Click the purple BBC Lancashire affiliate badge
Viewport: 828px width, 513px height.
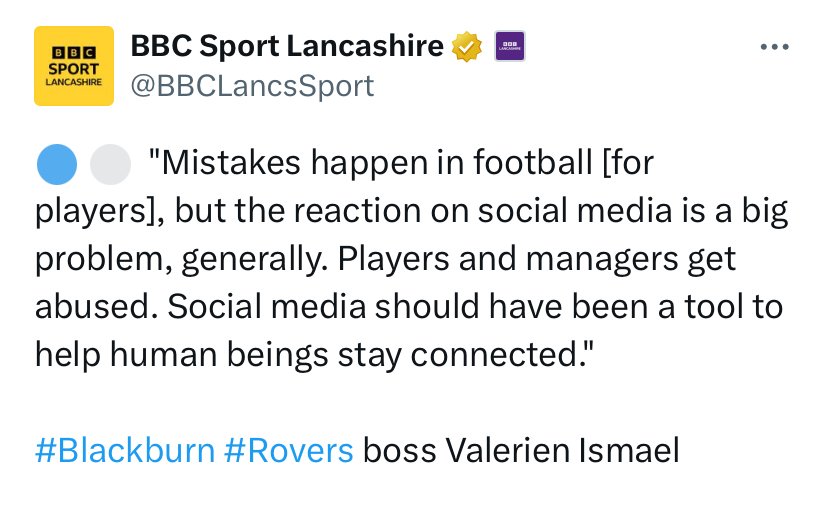pos(510,45)
